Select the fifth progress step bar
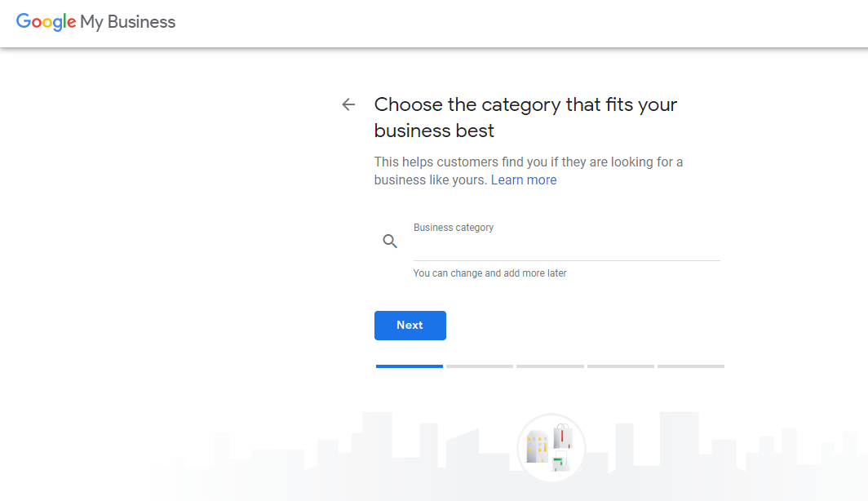This screenshot has height=501, width=868. point(691,366)
